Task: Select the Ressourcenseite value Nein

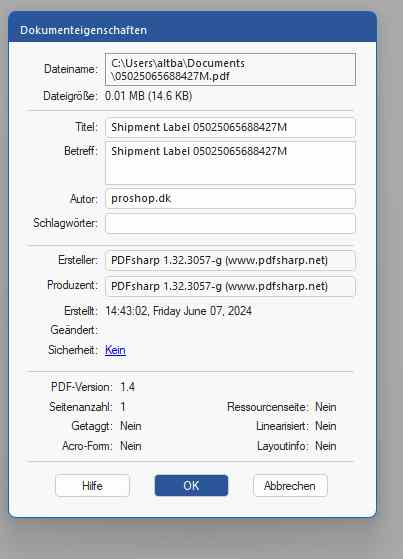Action: tap(326, 407)
